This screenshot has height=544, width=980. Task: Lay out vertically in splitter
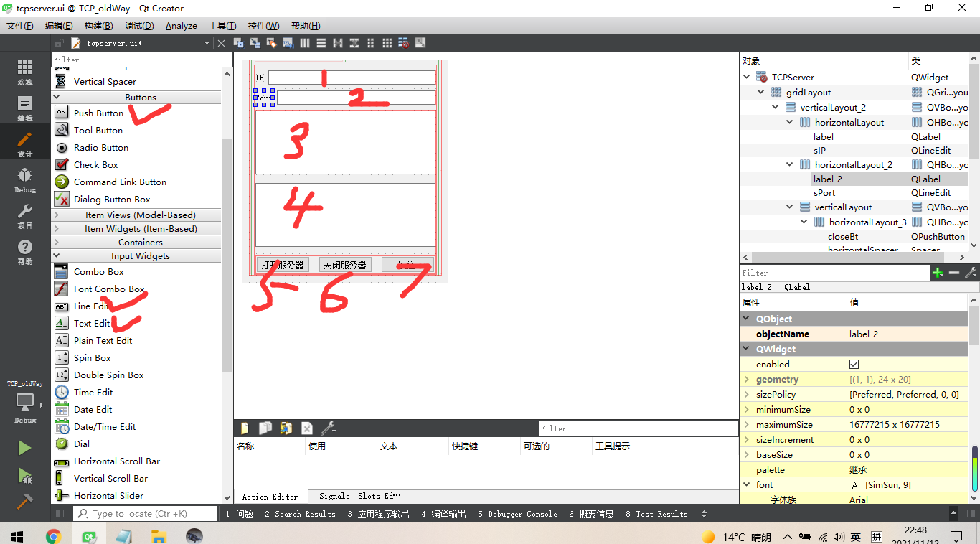354,43
